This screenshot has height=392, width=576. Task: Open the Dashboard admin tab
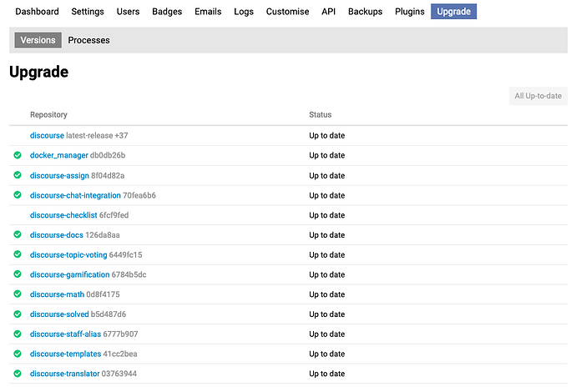[37, 12]
